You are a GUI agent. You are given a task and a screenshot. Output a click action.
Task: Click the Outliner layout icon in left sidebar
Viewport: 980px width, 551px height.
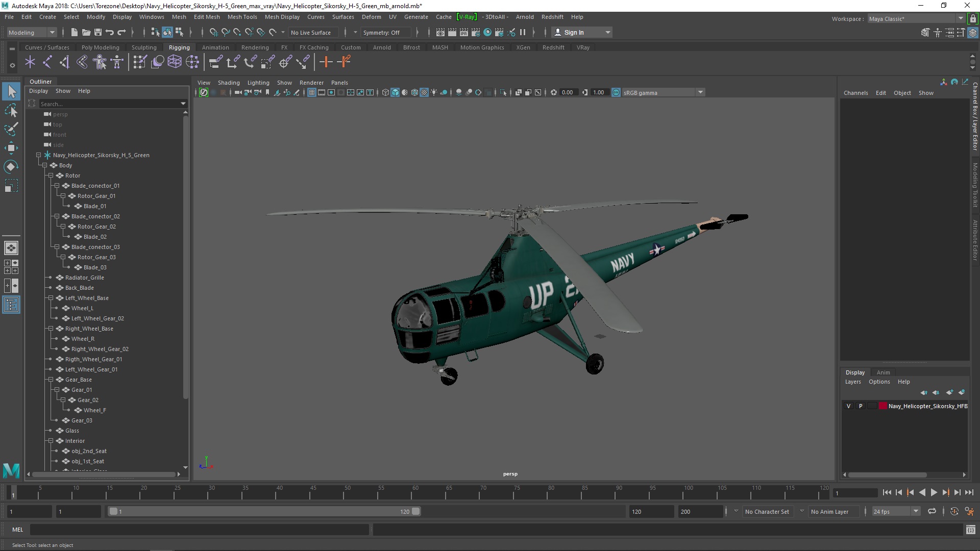11,305
